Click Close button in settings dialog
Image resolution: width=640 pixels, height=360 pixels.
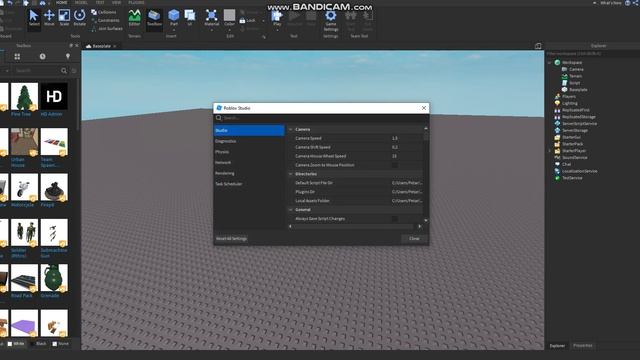414,239
